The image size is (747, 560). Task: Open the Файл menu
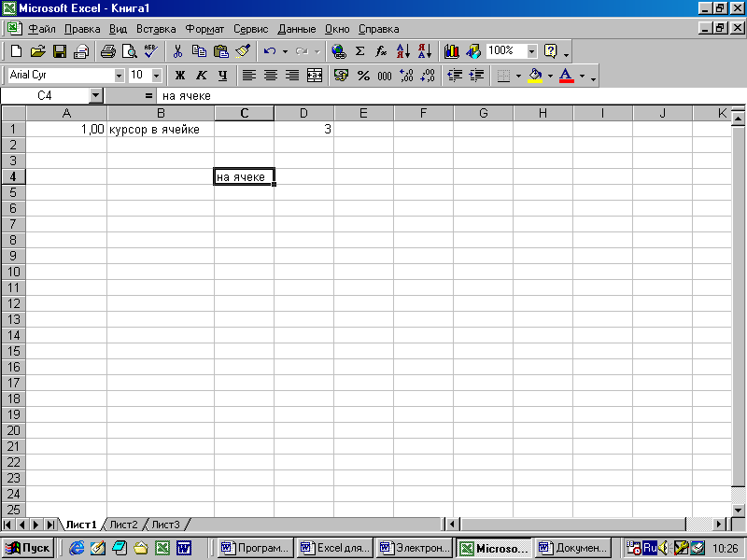pyautogui.click(x=42, y=29)
